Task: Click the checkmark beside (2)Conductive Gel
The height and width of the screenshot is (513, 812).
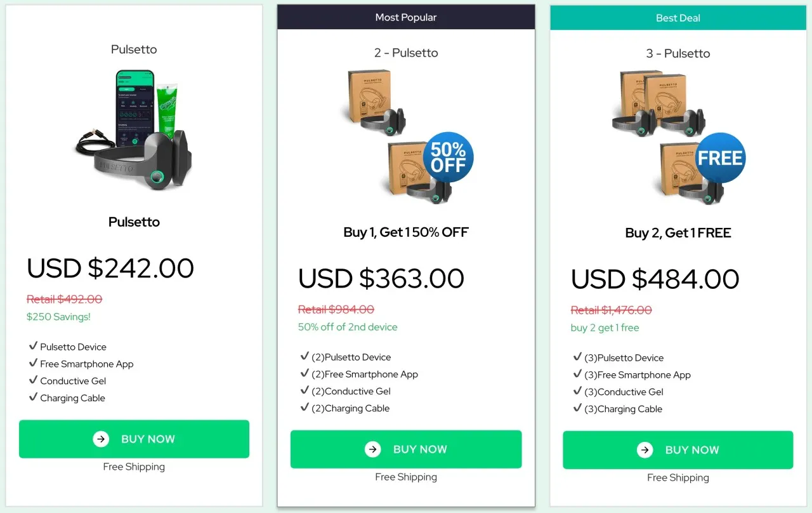Action: (x=305, y=391)
